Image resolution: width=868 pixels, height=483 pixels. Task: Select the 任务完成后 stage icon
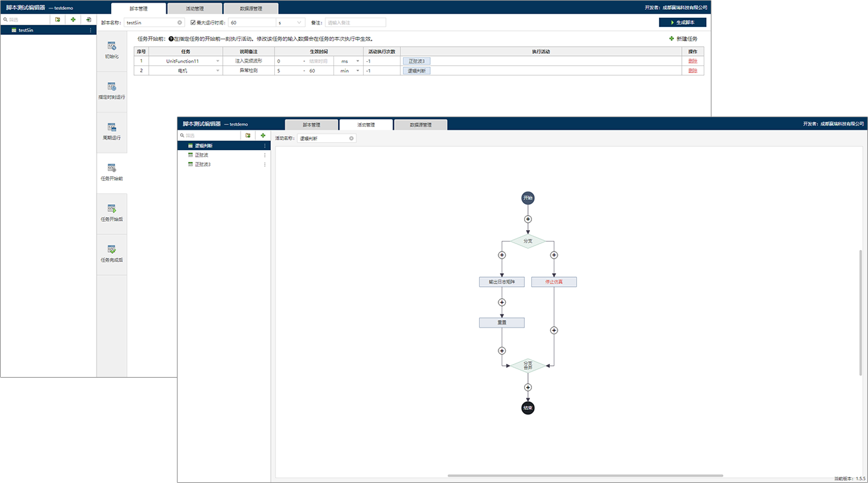coord(112,253)
